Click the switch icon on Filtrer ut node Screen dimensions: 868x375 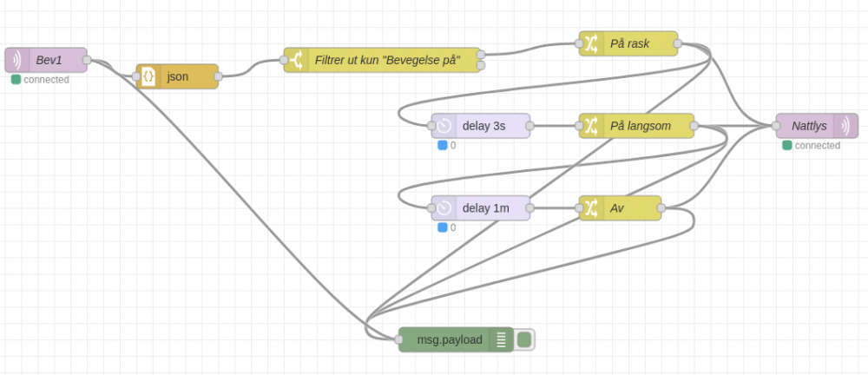(296, 60)
